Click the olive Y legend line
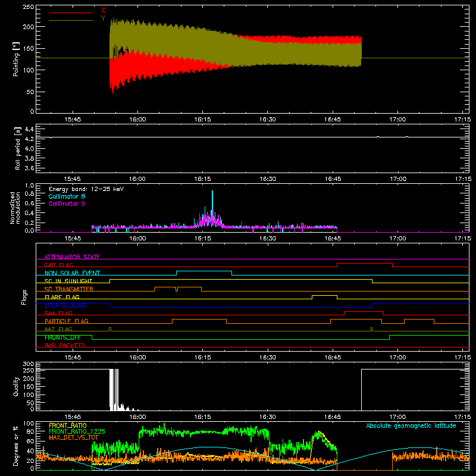The image size is (476, 476). (71, 20)
